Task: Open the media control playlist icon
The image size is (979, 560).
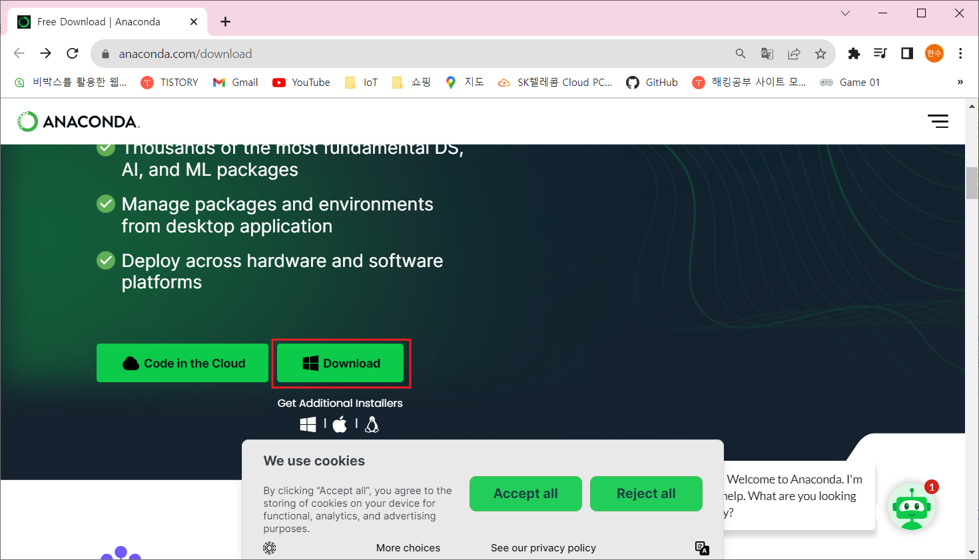Action: [880, 53]
